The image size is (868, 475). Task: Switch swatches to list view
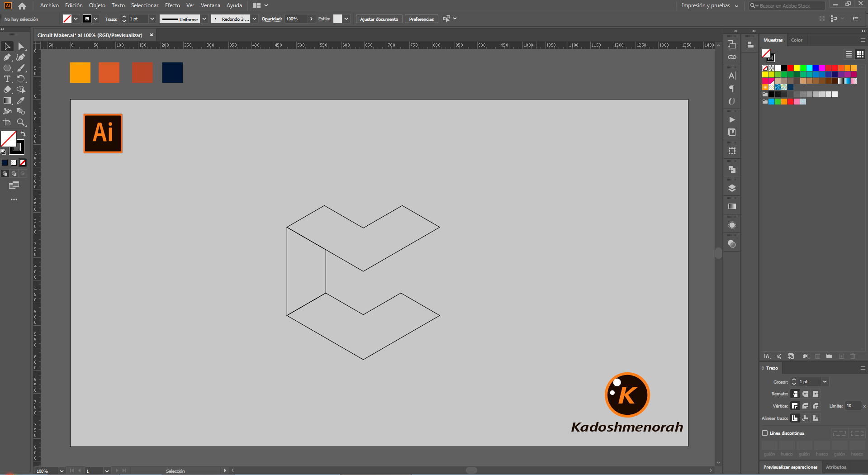point(849,54)
